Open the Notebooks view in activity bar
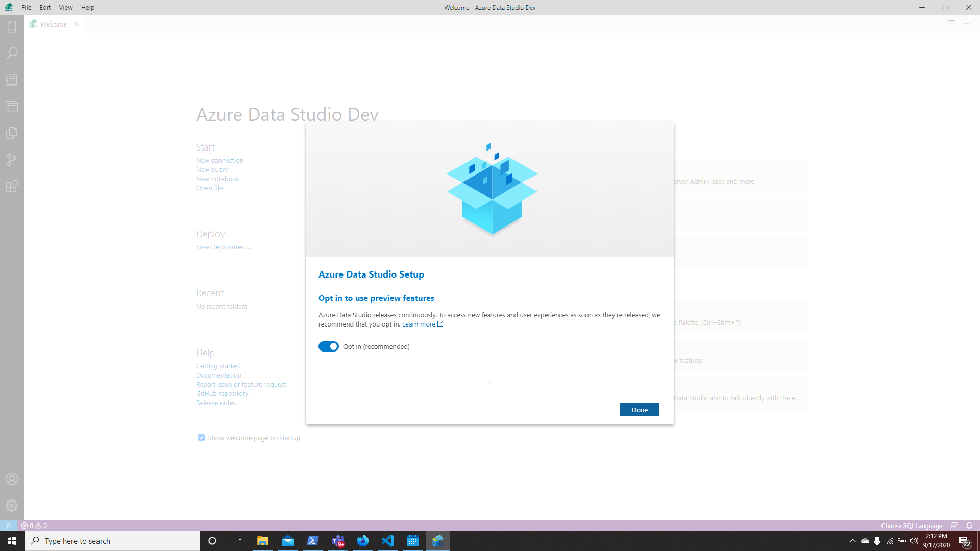Image resolution: width=980 pixels, height=551 pixels. pos(12,80)
